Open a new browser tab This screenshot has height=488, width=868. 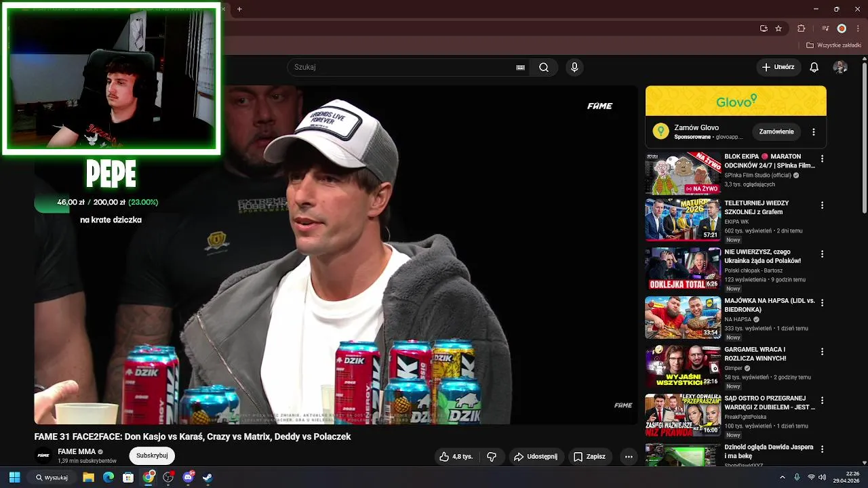(239, 9)
